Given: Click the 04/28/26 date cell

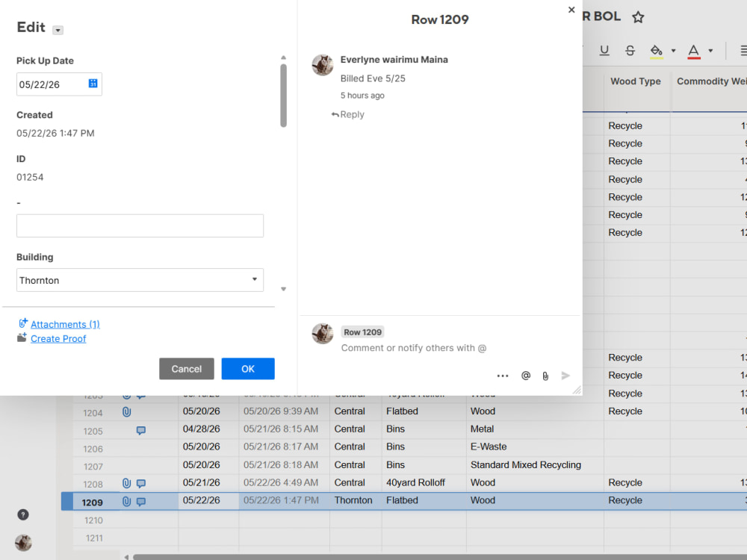Looking at the screenshot, I should (208, 429).
